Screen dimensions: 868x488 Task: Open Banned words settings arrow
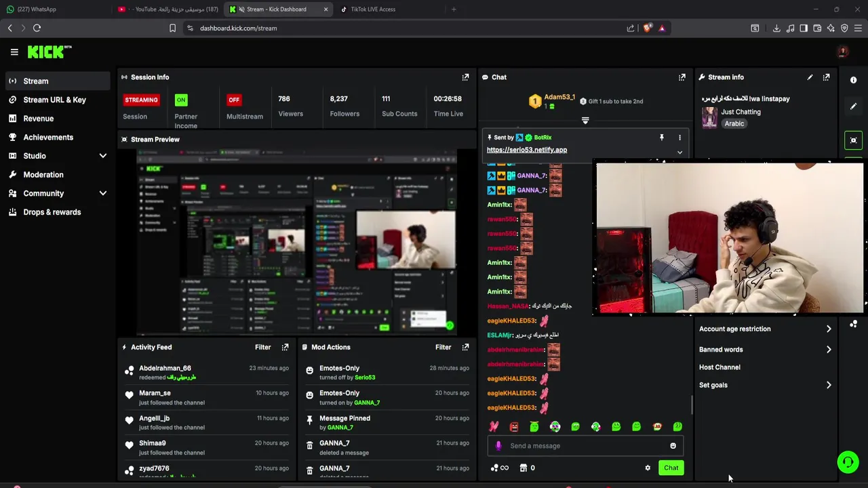point(829,350)
